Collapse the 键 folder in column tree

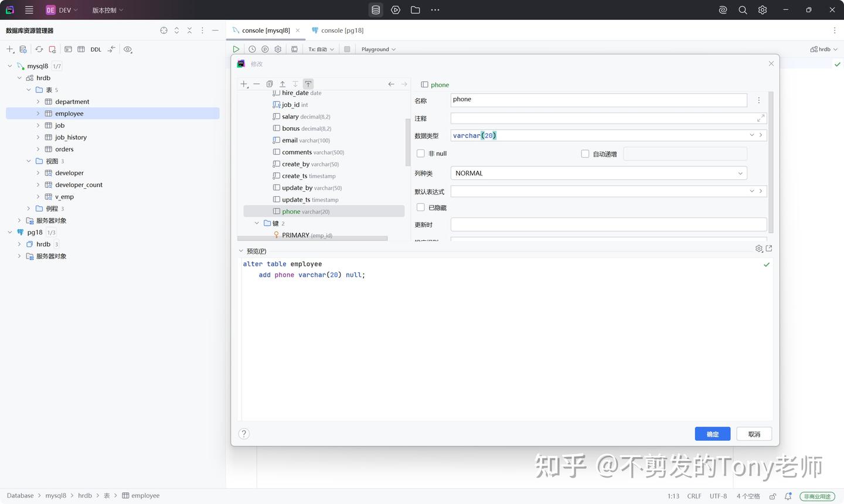coord(257,223)
